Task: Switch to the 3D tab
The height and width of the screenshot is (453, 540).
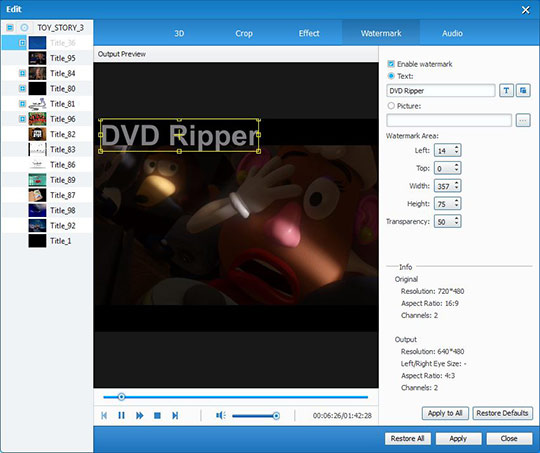Action: tap(179, 33)
